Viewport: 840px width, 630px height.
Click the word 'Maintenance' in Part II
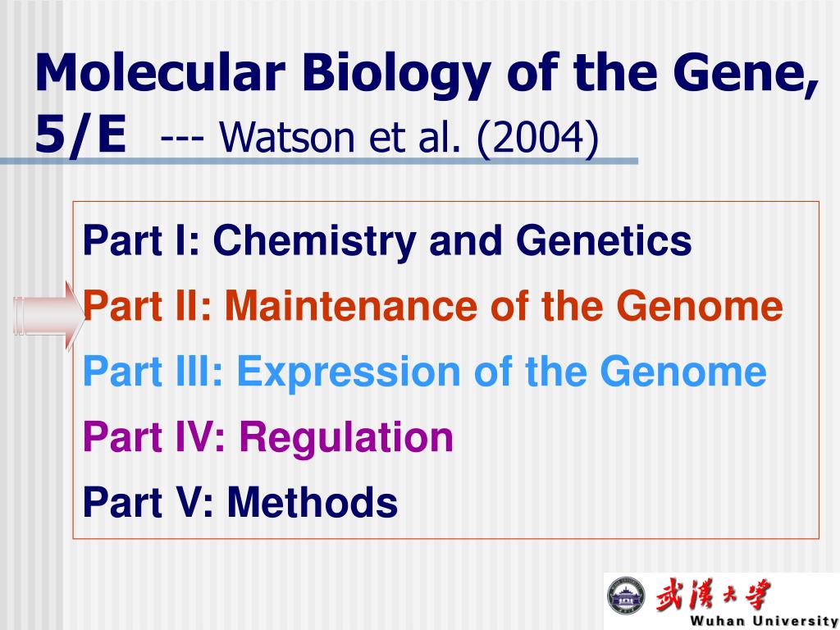coord(351,307)
